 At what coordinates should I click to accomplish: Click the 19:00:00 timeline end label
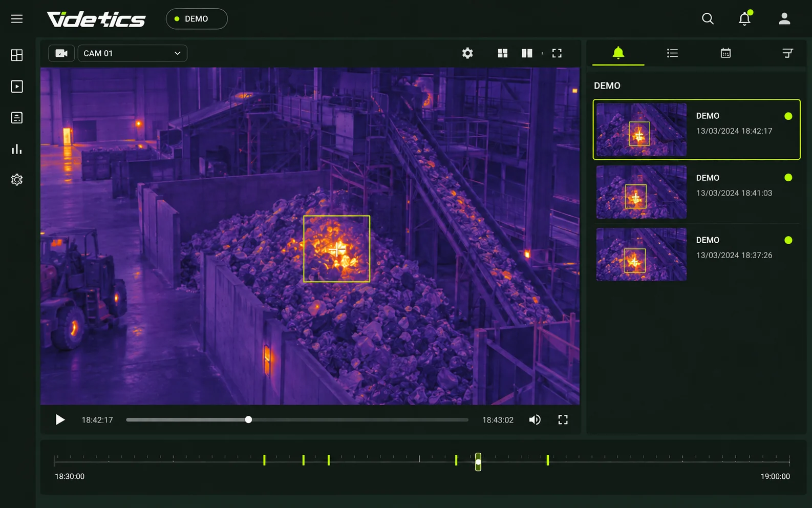[x=775, y=476]
